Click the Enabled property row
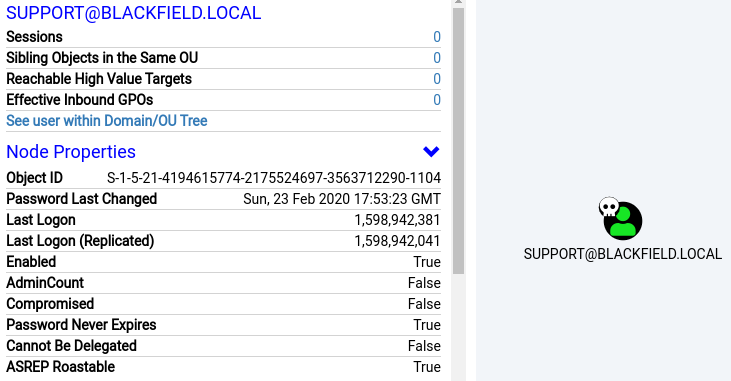The image size is (731, 381). [223, 262]
